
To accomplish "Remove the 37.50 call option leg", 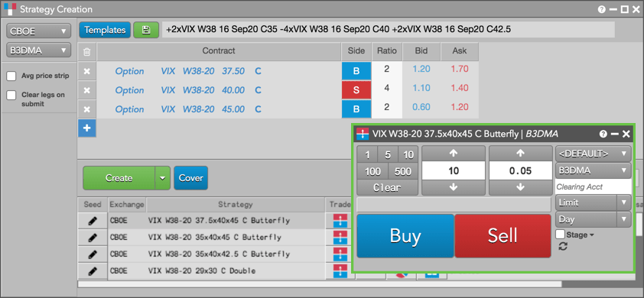I will pyautogui.click(x=86, y=71).
